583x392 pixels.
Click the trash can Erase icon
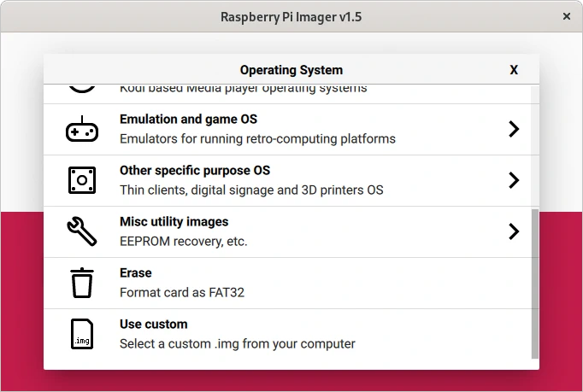(82, 283)
